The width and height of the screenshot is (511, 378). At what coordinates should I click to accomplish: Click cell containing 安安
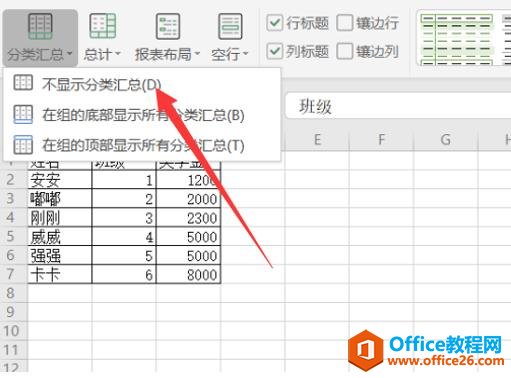60,180
